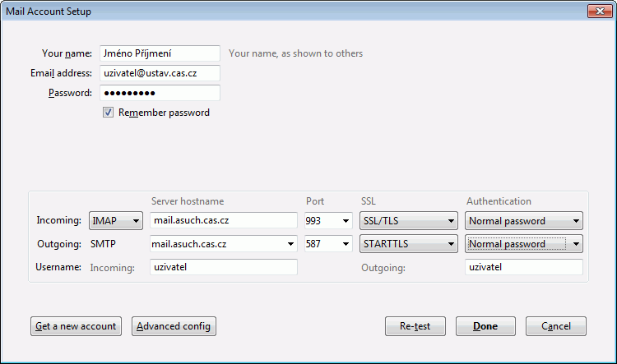617x364 pixels.
Task: Click the incoming username field
Action: click(223, 267)
